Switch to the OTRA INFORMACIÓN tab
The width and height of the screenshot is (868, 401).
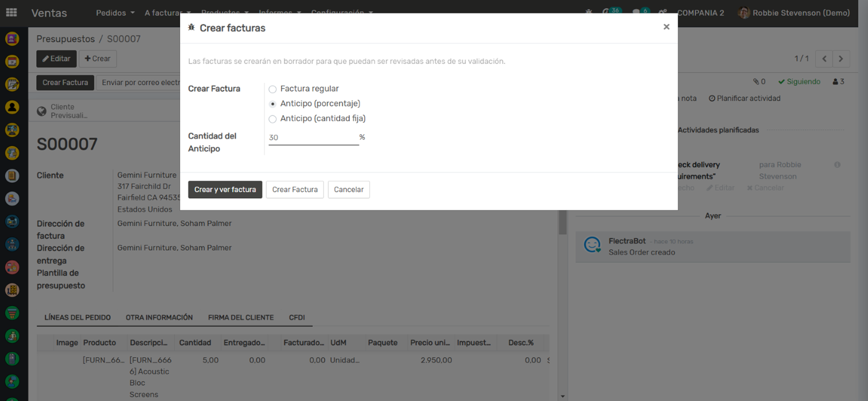point(159,318)
